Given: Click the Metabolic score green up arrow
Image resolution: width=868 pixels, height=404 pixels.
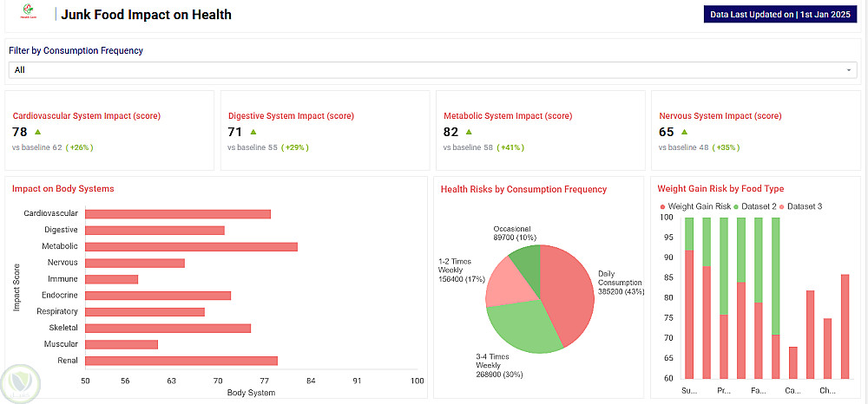Looking at the screenshot, I should [x=469, y=132].
